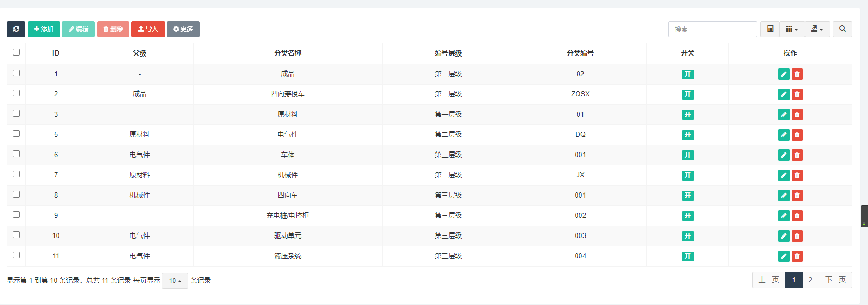Viewport: 868px width, 305px height.
Task: Open the 更多 more options button
Action: (183, 29)
